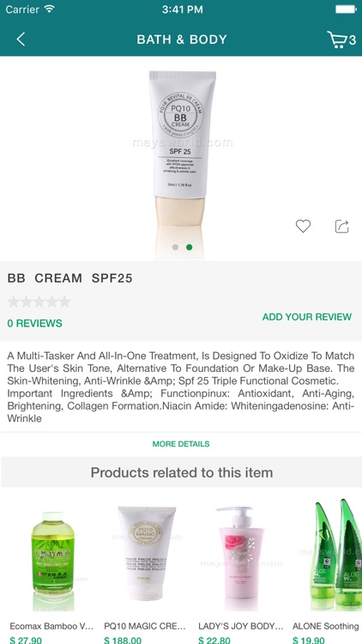
Task: Open the 0 Reviews link
Action: pyautogui.click(x=35, y=323)
